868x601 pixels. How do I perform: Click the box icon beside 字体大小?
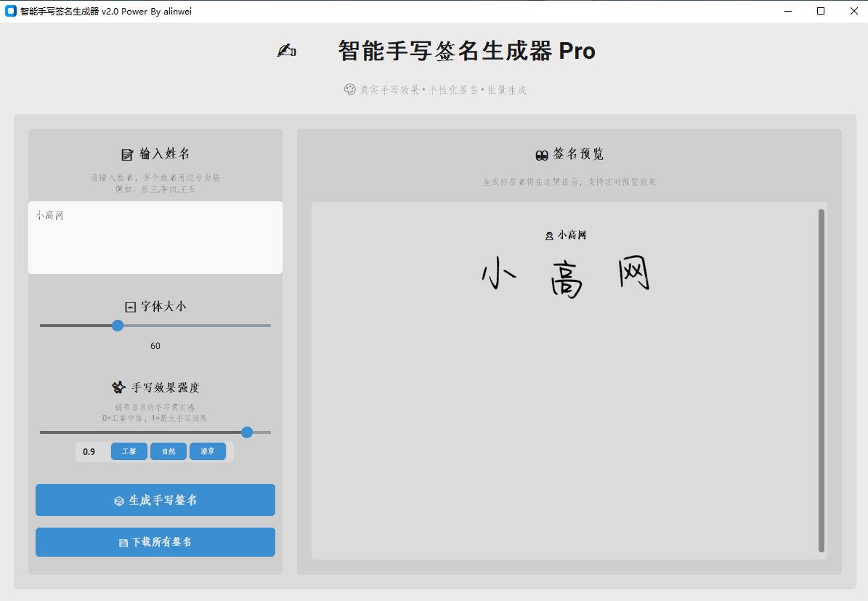click(131, 307)
